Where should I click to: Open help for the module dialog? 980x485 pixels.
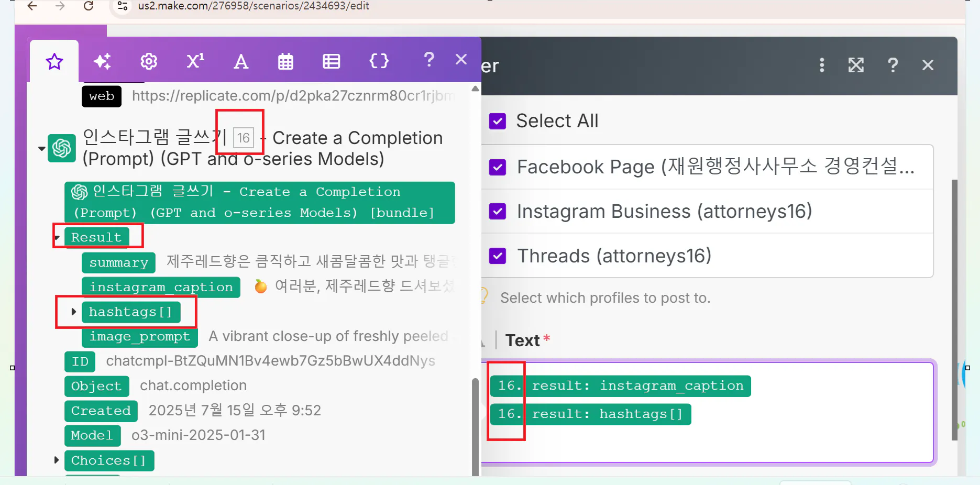[x=893, y=65]
